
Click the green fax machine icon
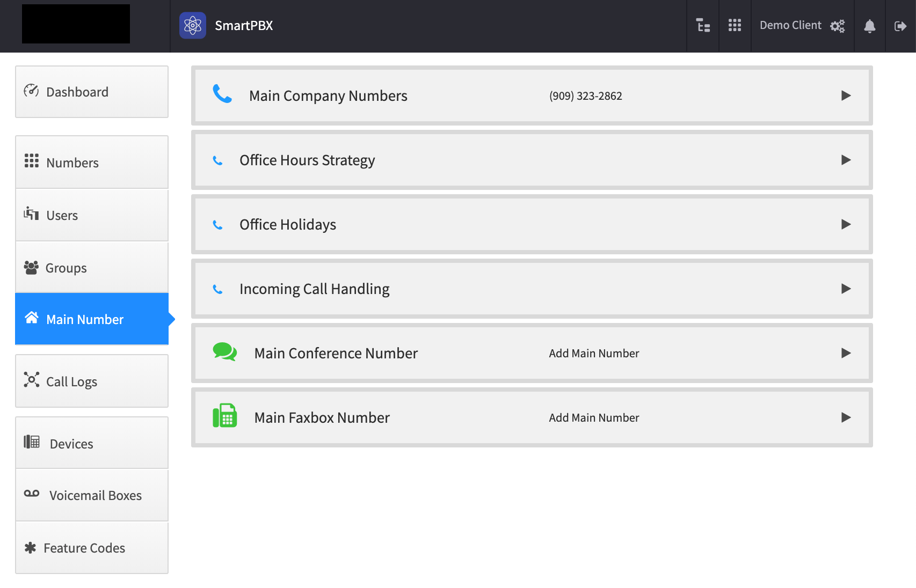coord(224,416)
